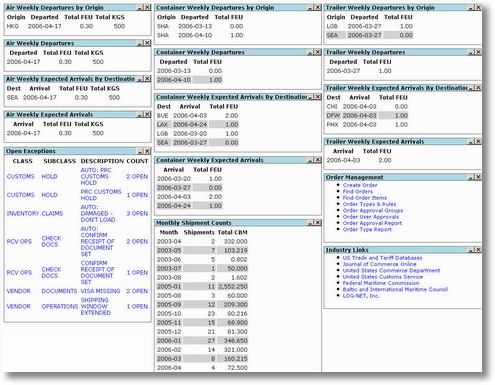
Task: Visit the Federal Maritime Commission link
Action: tap(381, 283)
